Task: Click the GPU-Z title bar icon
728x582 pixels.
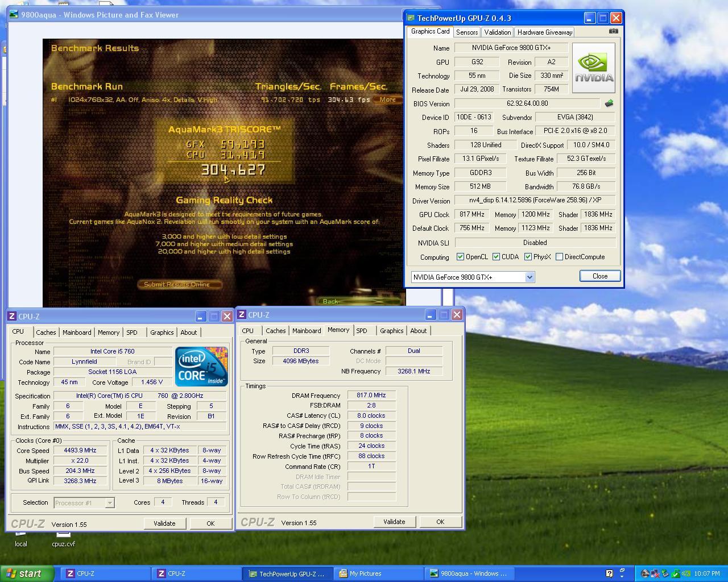Action: tap(411, 18)
